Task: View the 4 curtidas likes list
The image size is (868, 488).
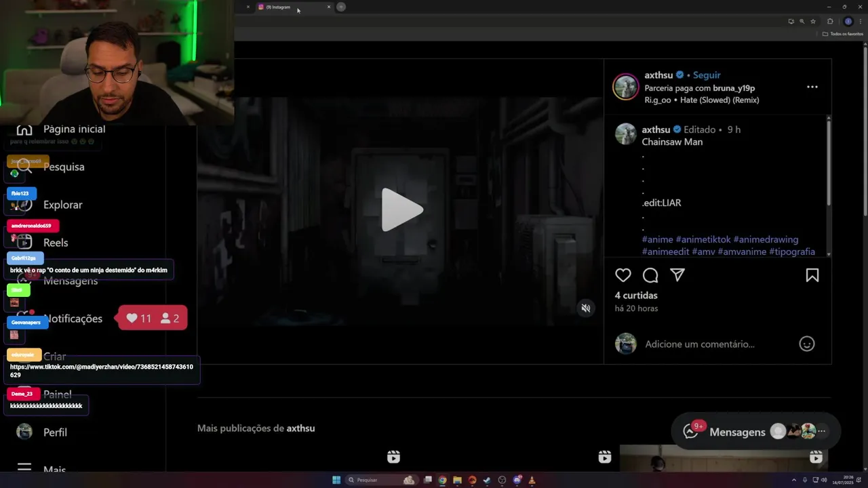Action: (x=636, y=296)
